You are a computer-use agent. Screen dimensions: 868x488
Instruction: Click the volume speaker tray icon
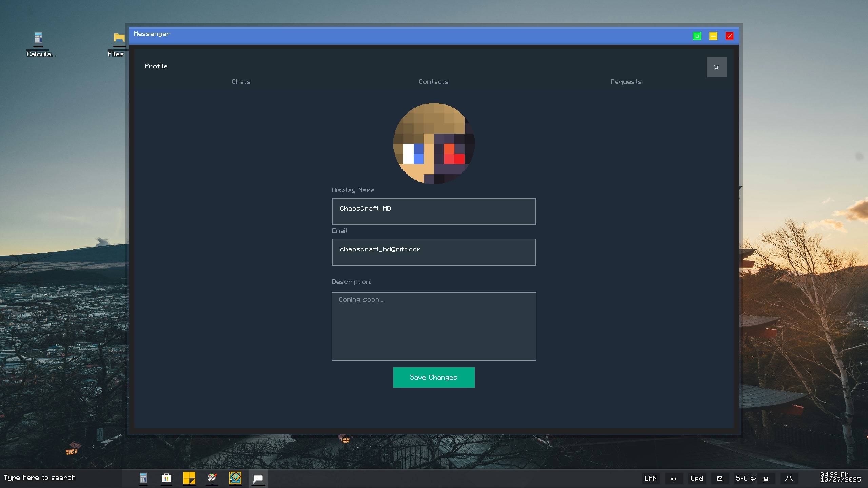673,479
